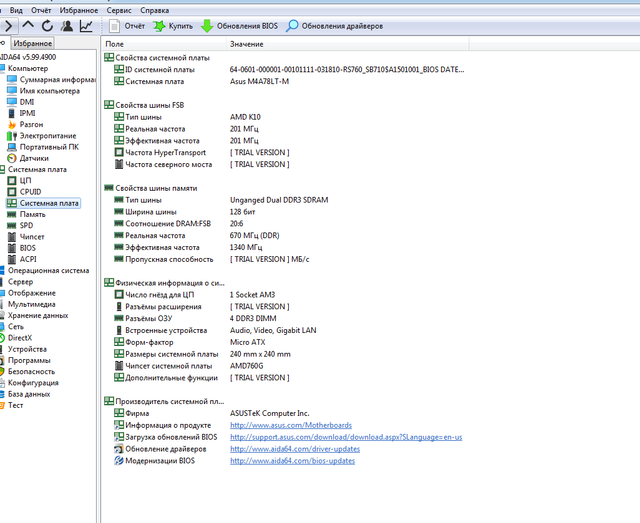
Task: Click the Купить buy button
Action: (173, 26)
